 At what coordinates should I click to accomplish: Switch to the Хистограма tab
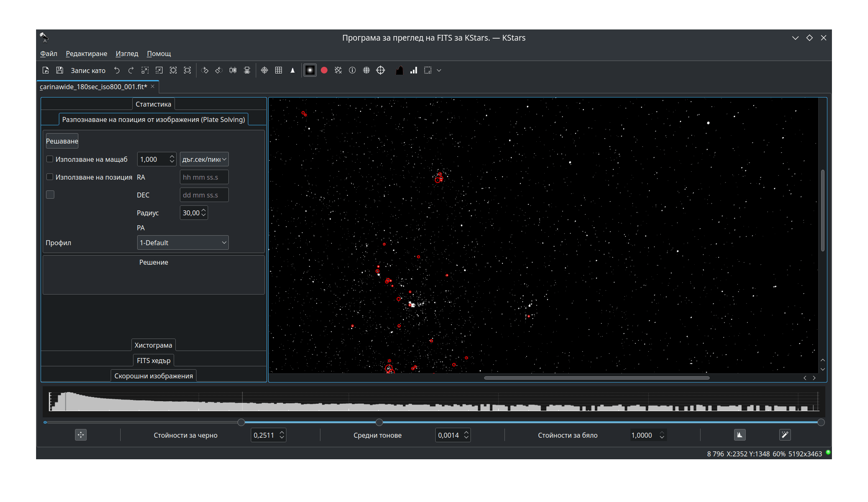click(153, 345)
